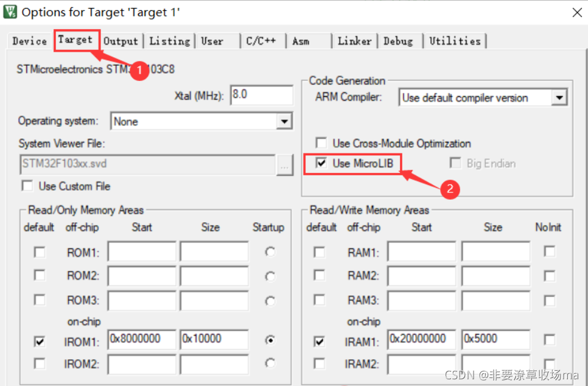
Task: Click the IRAM1 Size field 0x5000
Action: [x=495, y=340]
